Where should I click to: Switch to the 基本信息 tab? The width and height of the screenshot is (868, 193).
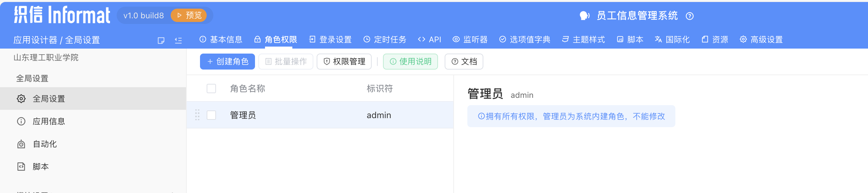[221, 40]
